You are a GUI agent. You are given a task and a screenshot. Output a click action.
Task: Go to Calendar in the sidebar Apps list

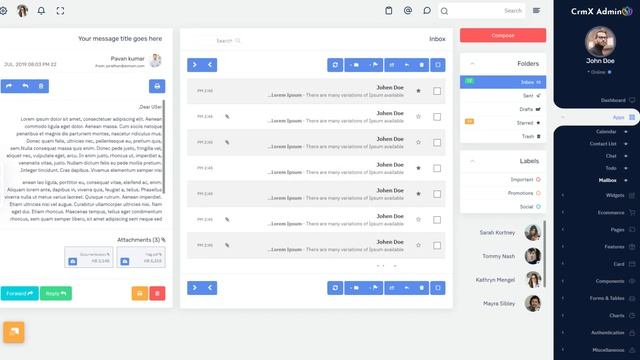click(606, 132)
